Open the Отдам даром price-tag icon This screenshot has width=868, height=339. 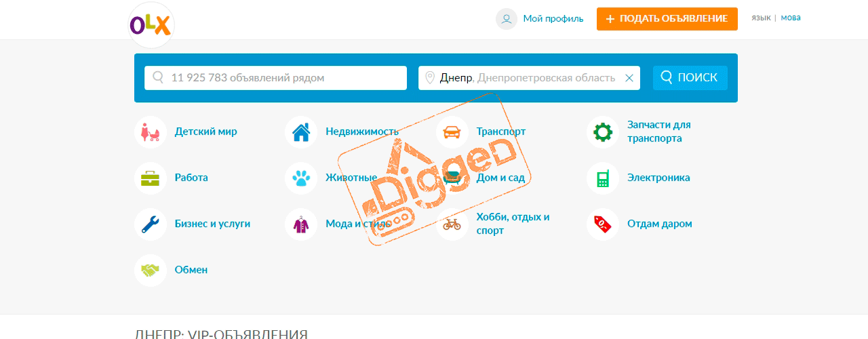tap(603, 224)
